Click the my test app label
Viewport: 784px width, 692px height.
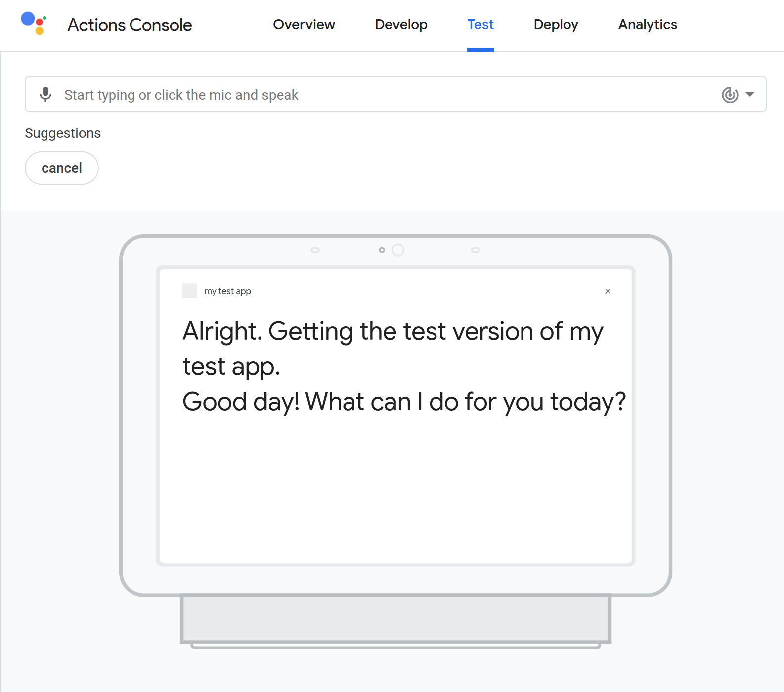tap(227, 291)
